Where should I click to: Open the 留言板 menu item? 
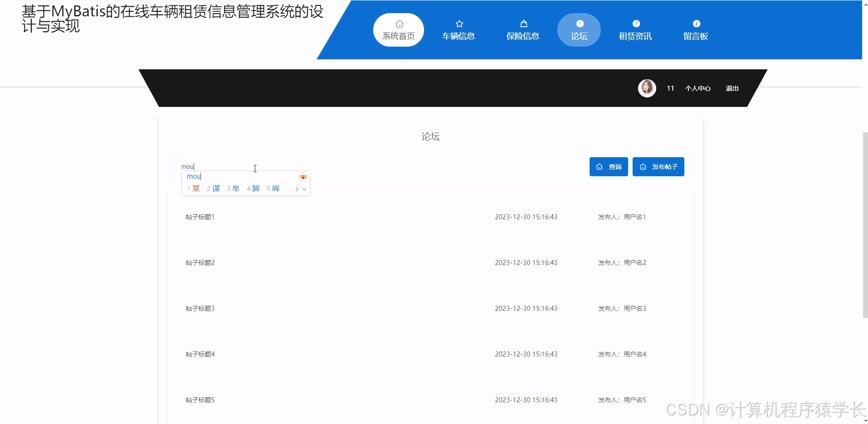(x=696, y=30)
